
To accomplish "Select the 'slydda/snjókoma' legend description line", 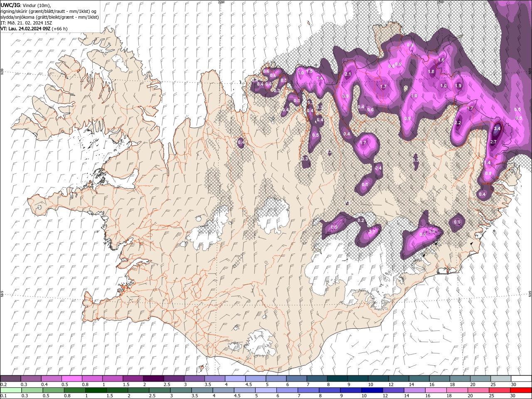I will pyautogui.click(x=49, y=17).
